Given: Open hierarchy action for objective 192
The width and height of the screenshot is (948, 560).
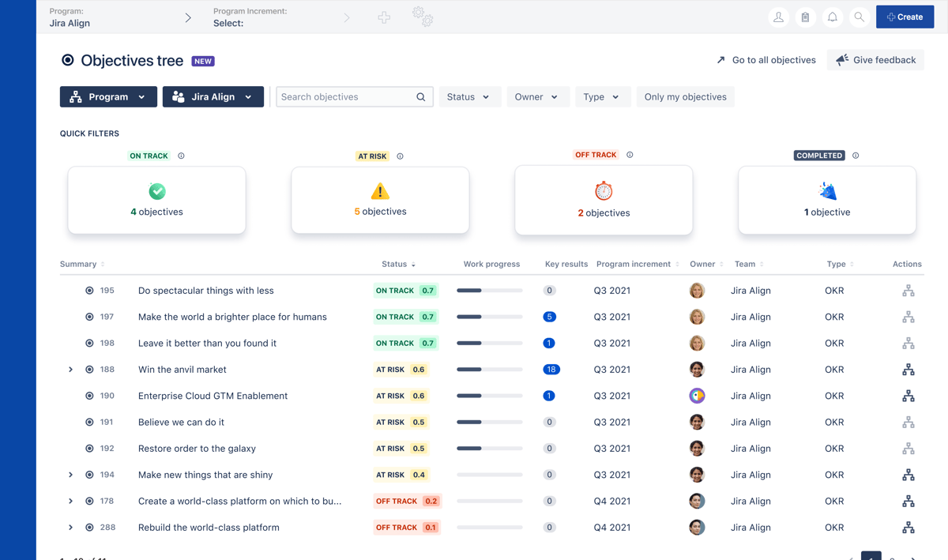Looking at the screenshot, I should tap(908, 449).
